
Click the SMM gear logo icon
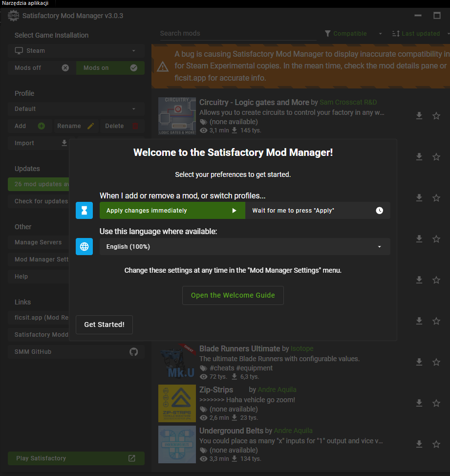coord(13,16)
